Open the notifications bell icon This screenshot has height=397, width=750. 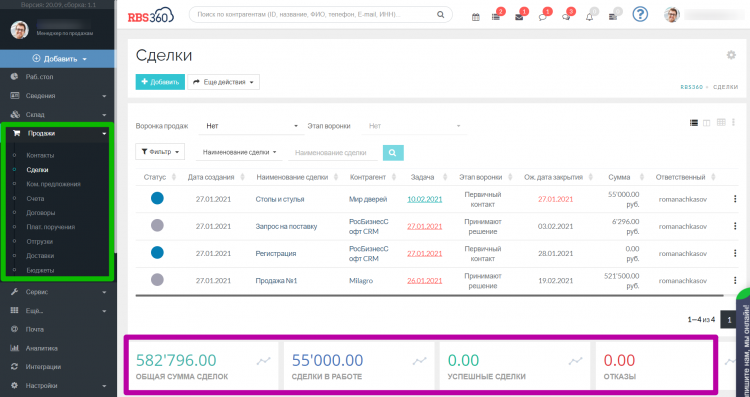coord(589,17)
